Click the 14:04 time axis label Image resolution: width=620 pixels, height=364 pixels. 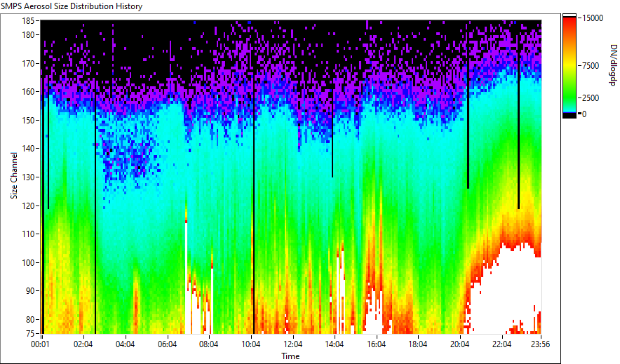point(334,344)
